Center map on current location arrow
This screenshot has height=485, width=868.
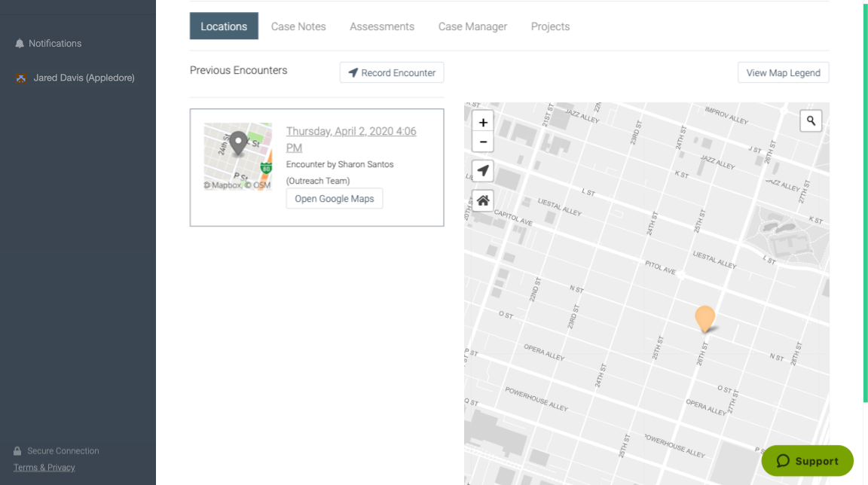point(483,171)
